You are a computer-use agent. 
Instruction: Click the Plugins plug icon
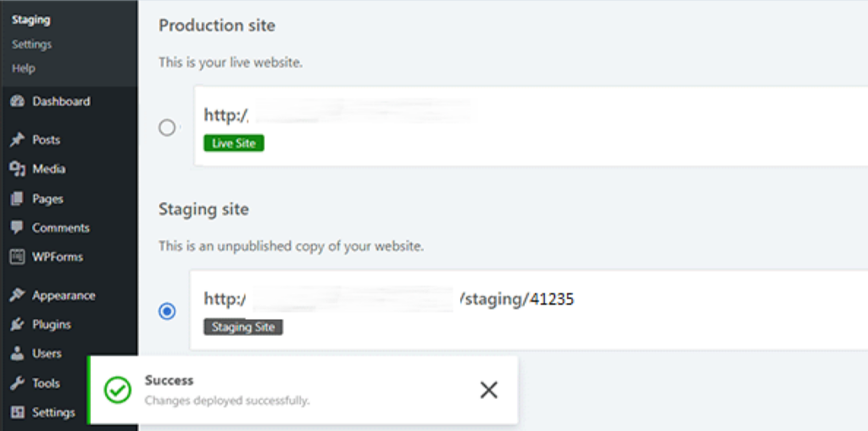pos(17,325)
